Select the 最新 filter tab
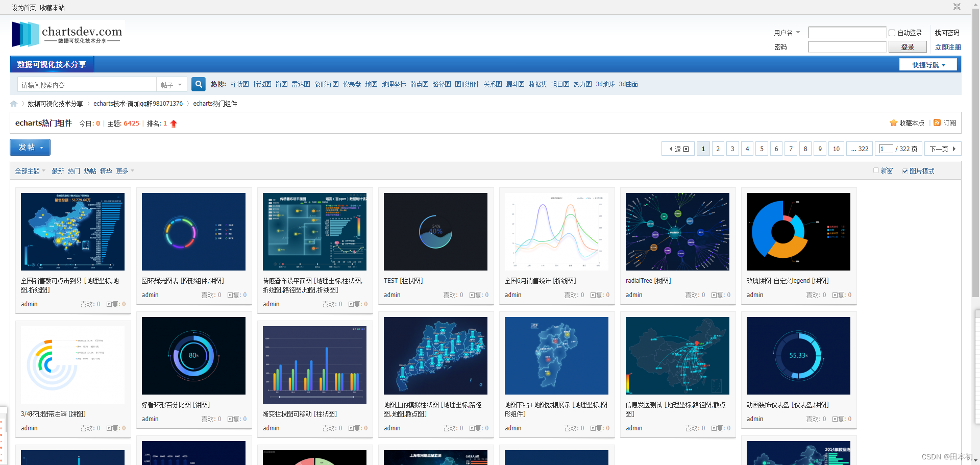The height and width of the screenshot is (465, 980). tap(58, 171)
